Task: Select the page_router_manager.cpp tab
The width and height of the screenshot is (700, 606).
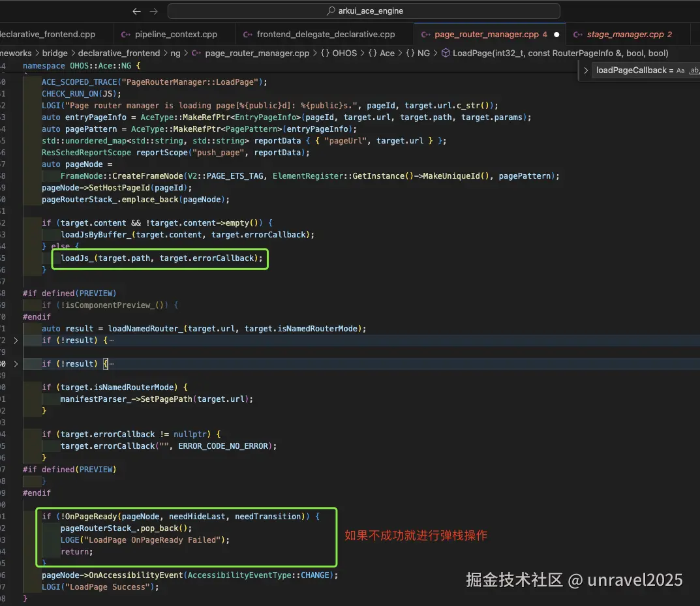Action: pyautogui.click(x=486, y=35)
